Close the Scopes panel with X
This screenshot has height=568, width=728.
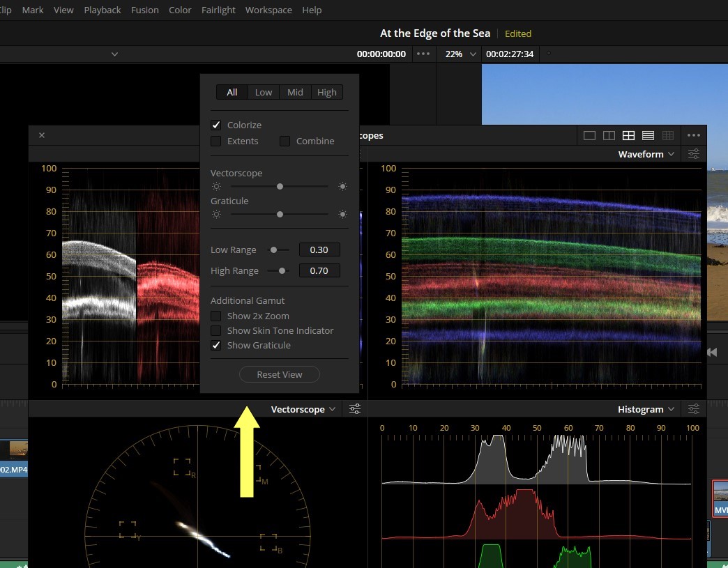tap(42, 135)
